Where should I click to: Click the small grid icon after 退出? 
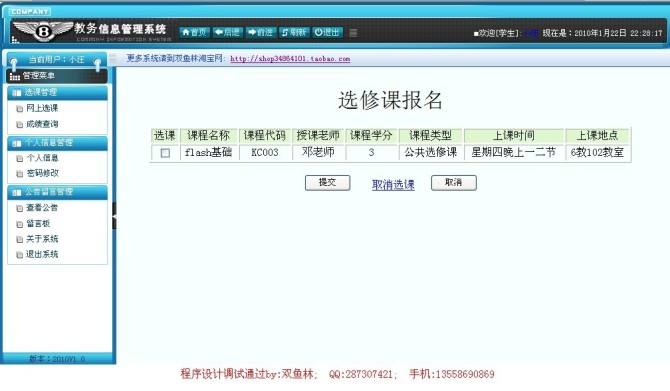[x=353, y=33]
